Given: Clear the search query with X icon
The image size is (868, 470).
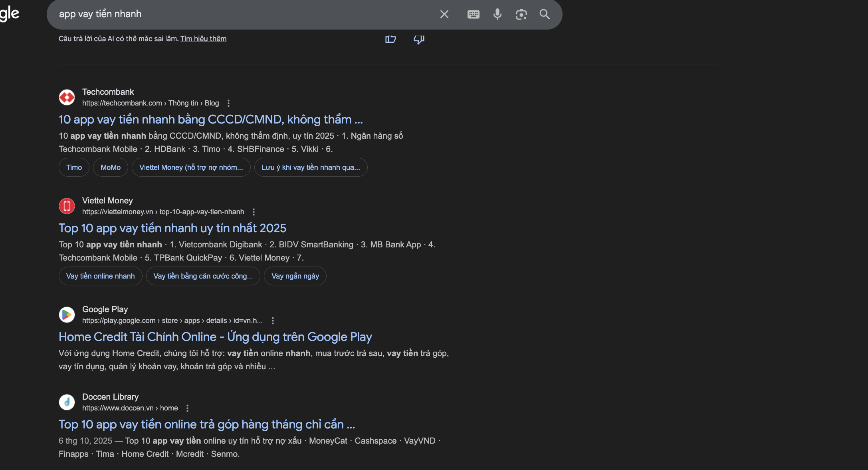Looking at the screenshot, I should point(444,14).
